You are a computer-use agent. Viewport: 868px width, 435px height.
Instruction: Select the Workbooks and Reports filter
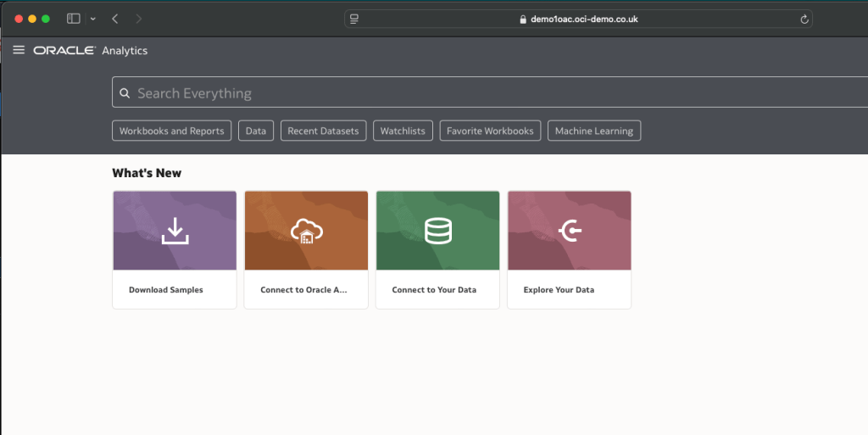(x=171, y=131)
